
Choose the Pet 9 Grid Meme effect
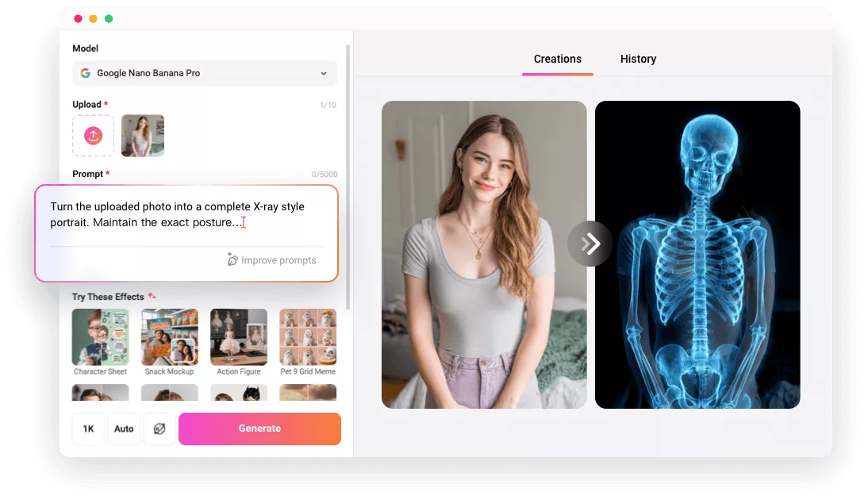click(308, 337)
